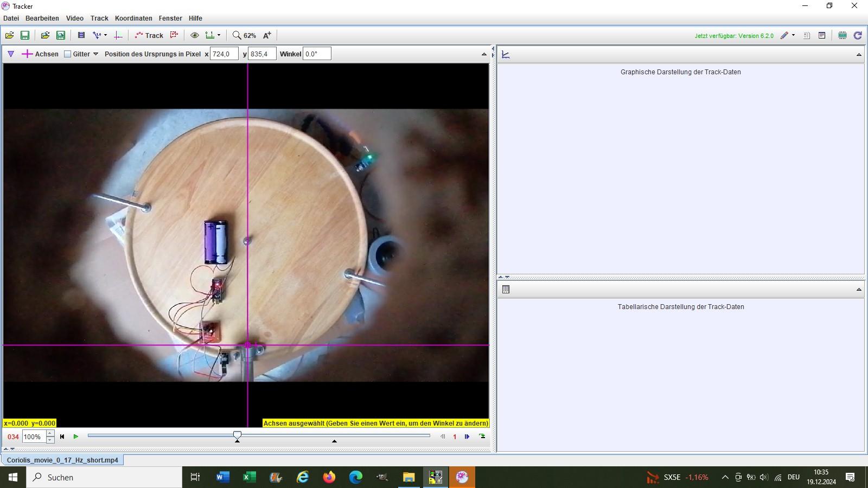868x488 pixels.
Task: Open the Windows Start menu
Action: click(x=13, y=477)
